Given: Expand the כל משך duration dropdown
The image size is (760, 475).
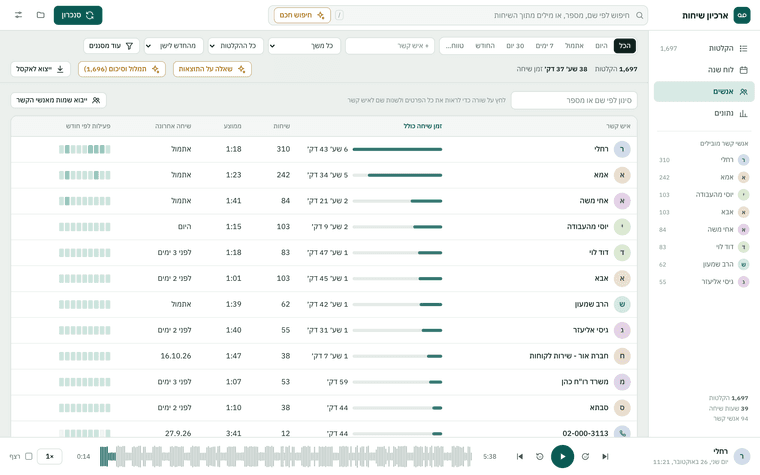Looking at the screenshot, I should tap(304, 46).
